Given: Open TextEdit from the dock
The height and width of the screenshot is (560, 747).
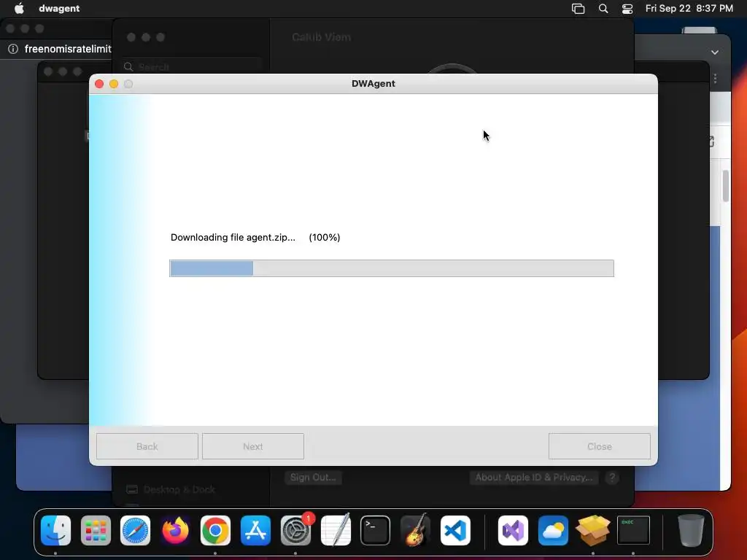Looking at the screenshot, I should point(336,530).
